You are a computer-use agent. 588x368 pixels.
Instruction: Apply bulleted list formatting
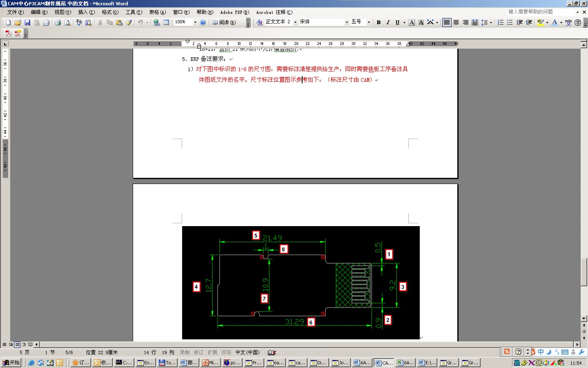[510, 22]
